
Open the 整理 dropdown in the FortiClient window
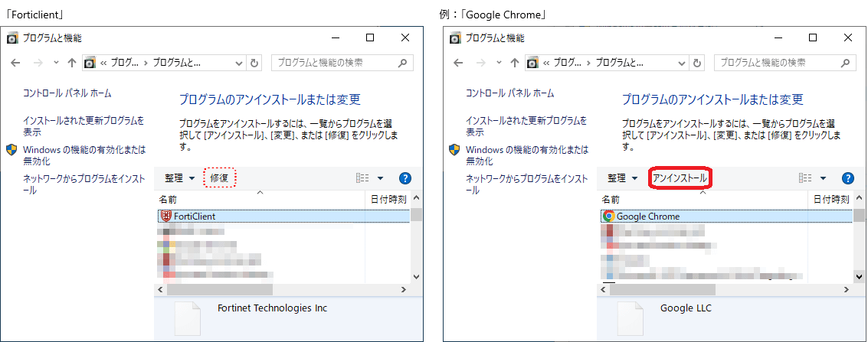click(179, 178)
